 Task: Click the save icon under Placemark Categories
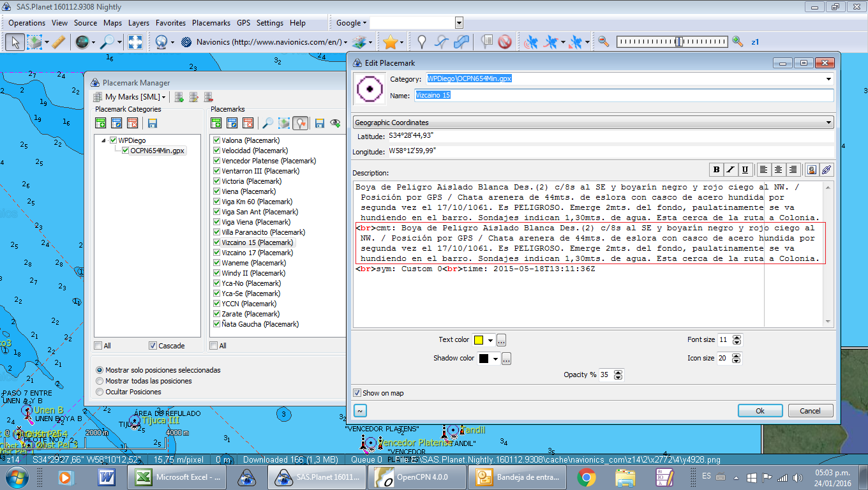[x=153, y=123]
